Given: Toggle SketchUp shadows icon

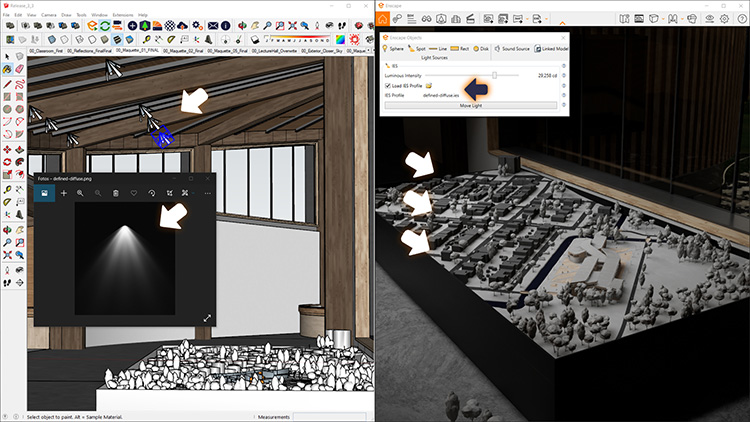Looking at the screenshot, I should [255, 40].
